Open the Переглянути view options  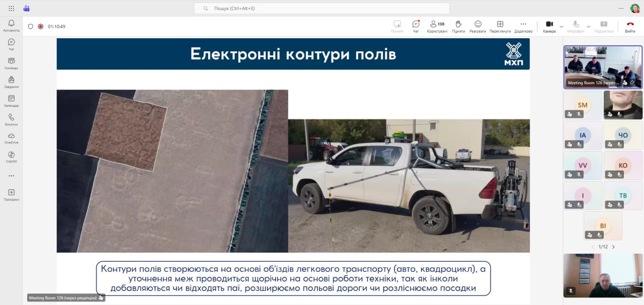(x=500, y=26)
